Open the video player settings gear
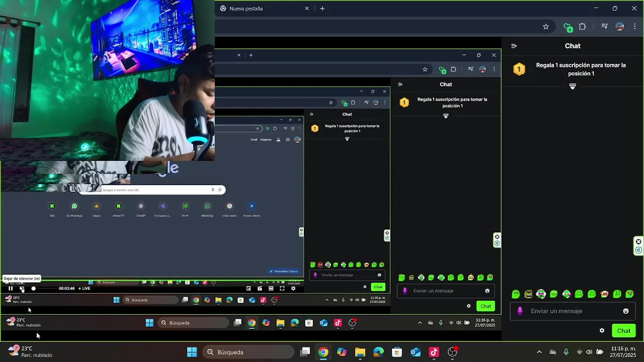 tap(293, 289)
